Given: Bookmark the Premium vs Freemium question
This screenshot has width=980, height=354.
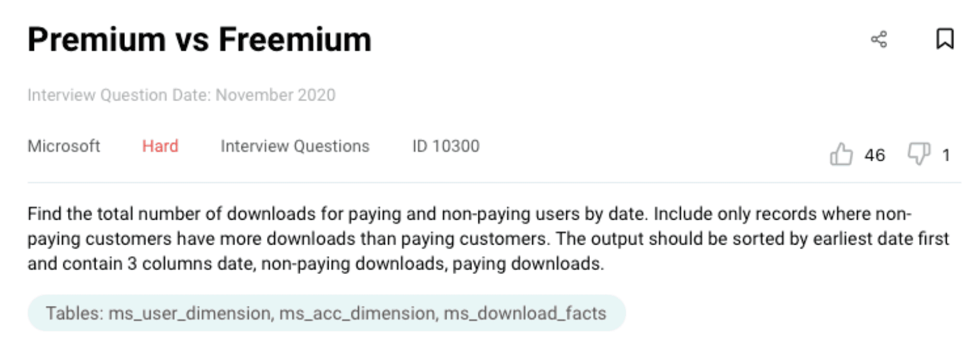Looking at the screenshot, I should coord(945,39).
